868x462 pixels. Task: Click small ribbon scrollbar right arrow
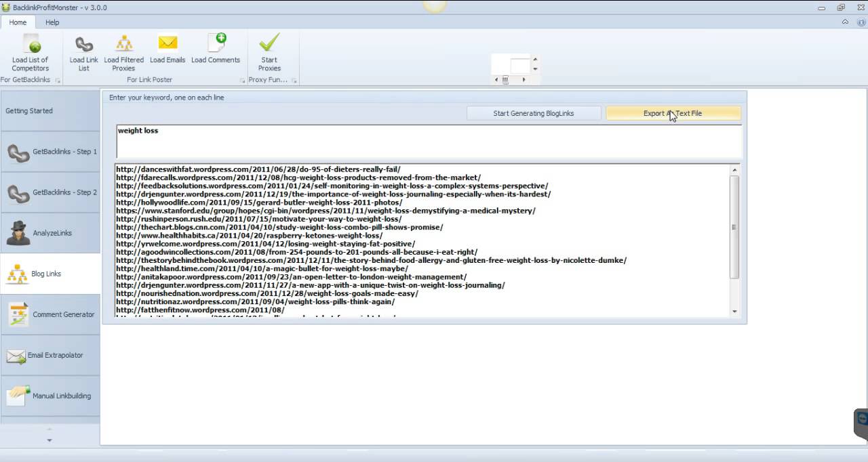click(x=524, y=79)
